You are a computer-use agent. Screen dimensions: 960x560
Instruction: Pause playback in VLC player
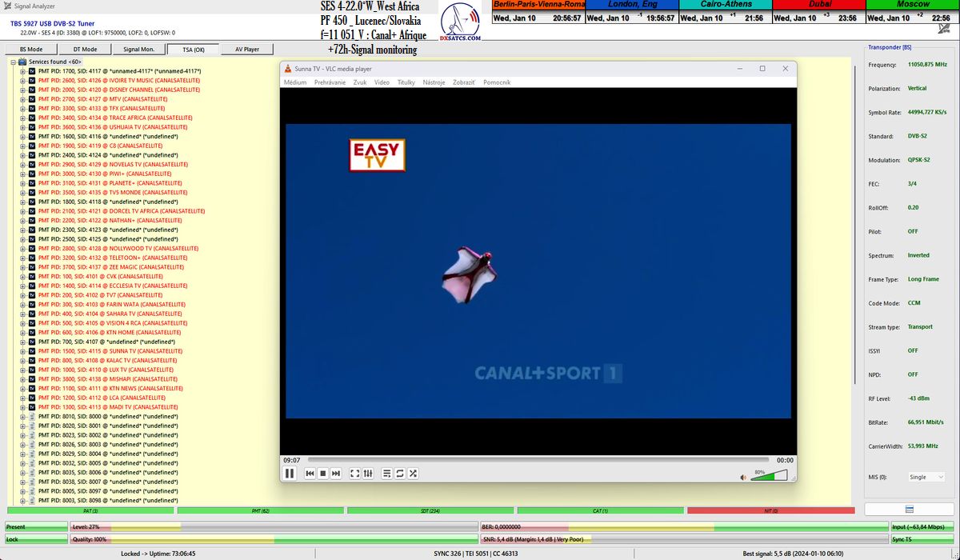pos(290,474)
